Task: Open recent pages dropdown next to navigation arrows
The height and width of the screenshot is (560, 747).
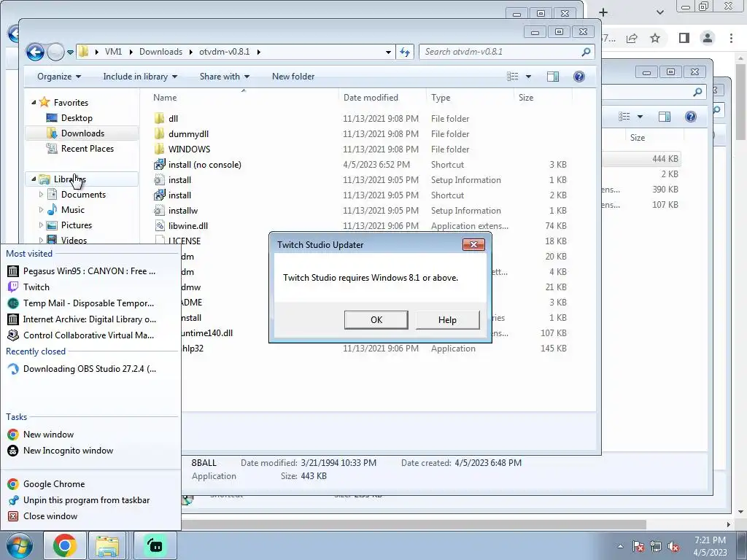Action: coord(70,52)
